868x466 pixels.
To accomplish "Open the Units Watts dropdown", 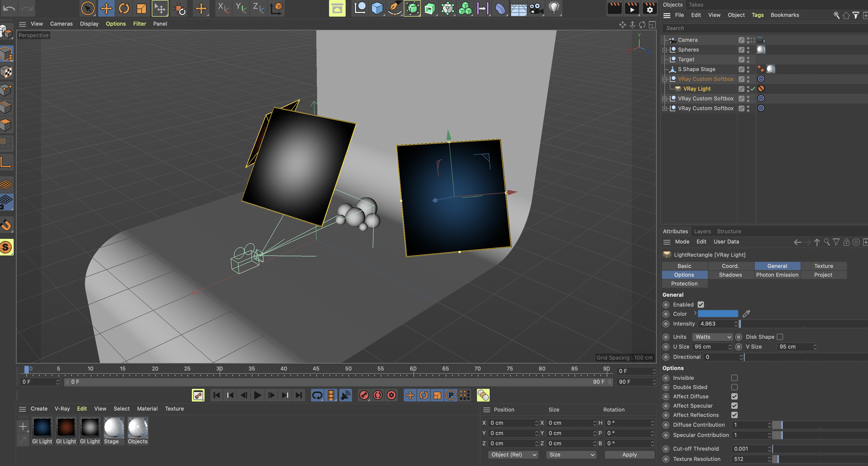I will click(x=712, y=337).
